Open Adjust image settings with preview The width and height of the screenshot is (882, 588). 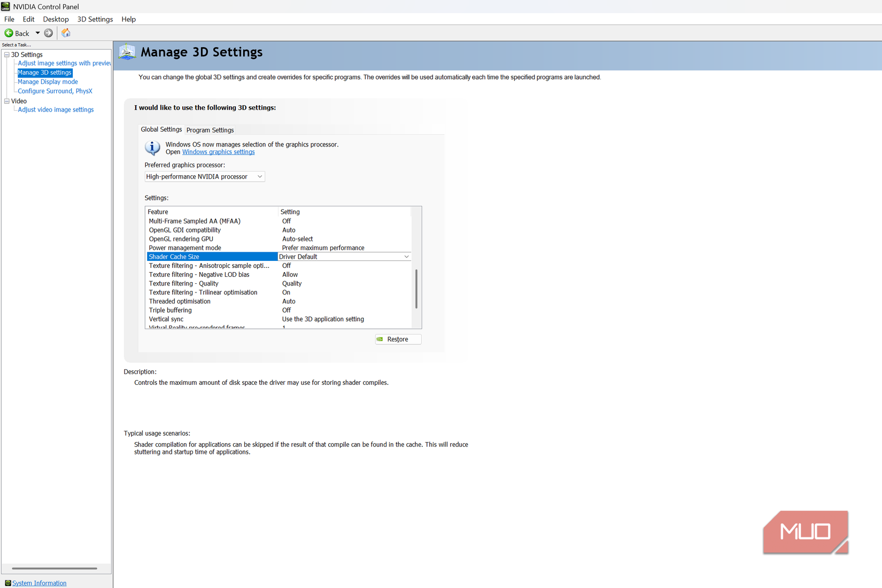pos(64,63)
